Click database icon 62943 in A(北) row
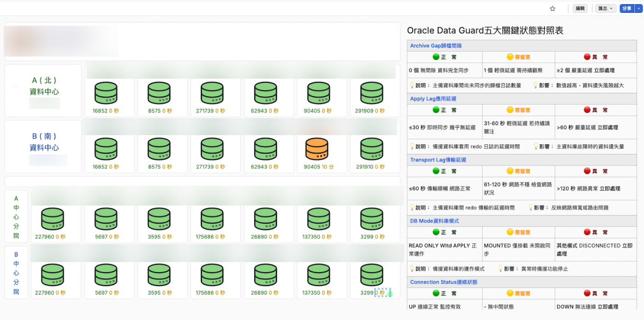Image resolution: width=644 pixels, height=320 pixels. pos(265,93)
